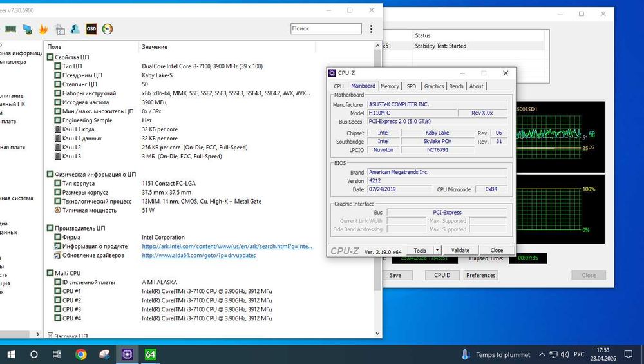Click the Close button at CPU-Z bottom
This screenshot has width=644, height=364.
tap(497, 250)
